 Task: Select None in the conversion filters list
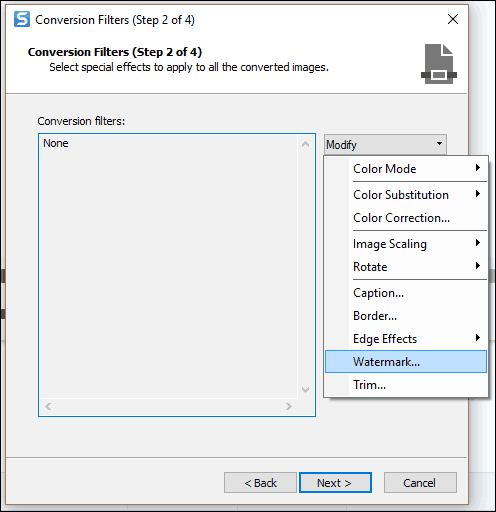click(x=56, y=143)
